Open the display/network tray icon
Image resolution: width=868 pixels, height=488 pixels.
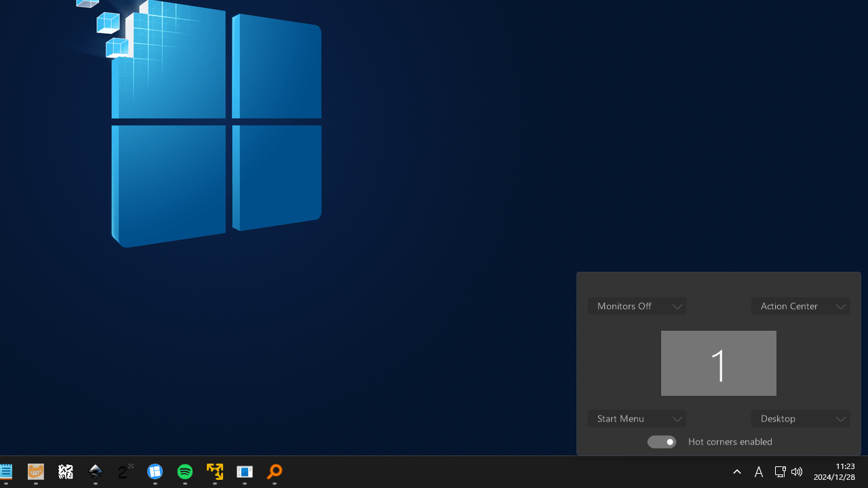click(x=780, y=472)
